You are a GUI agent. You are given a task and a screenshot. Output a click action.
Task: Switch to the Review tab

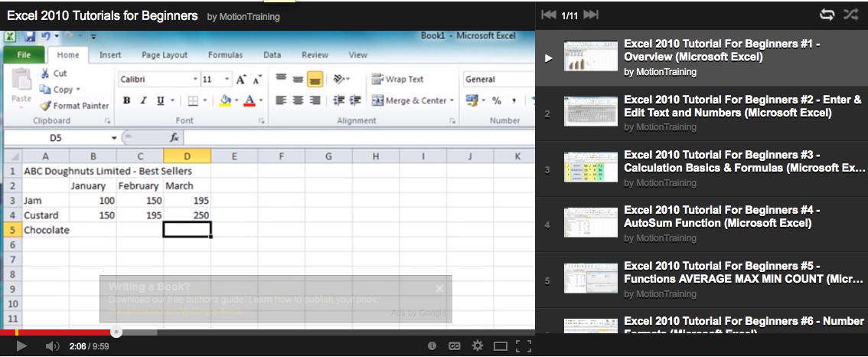tap(315, 55)
